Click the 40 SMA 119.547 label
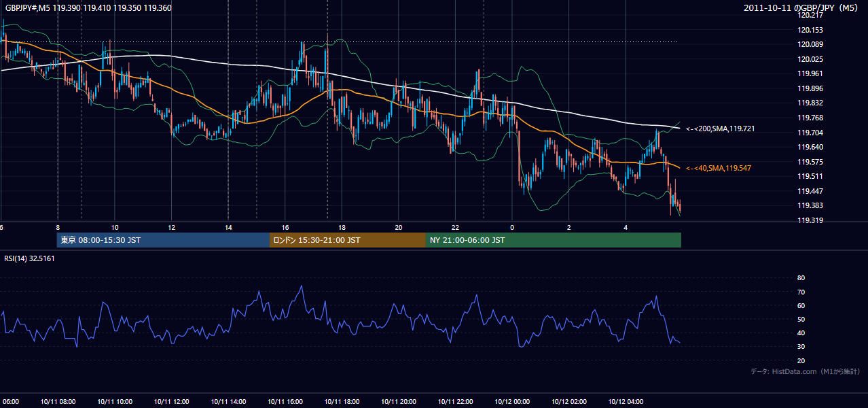This screenshot has width=868, height=408. click(x=718, y=168)
